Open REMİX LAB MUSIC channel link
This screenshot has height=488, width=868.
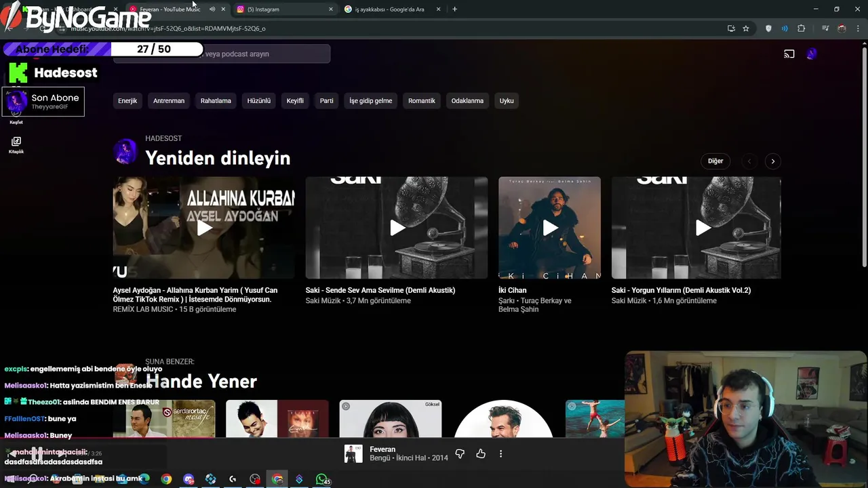tap(143, 309)
